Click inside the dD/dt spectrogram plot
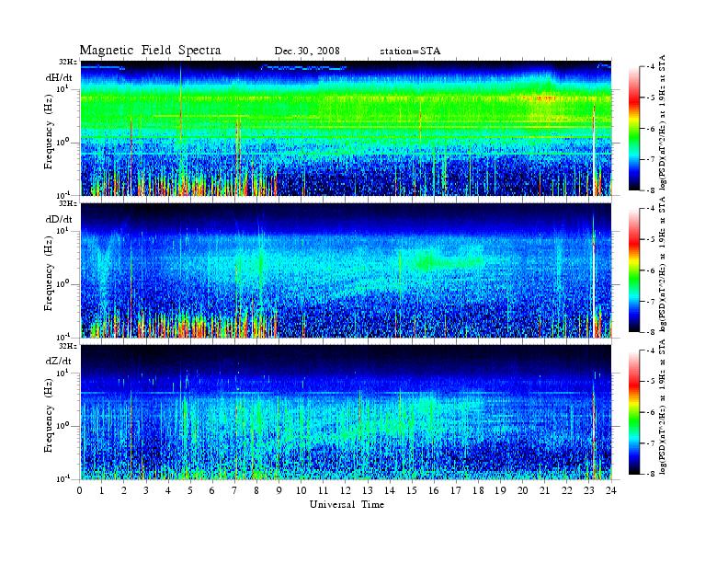This screenshot has height=563, width=728. (346, 270)
